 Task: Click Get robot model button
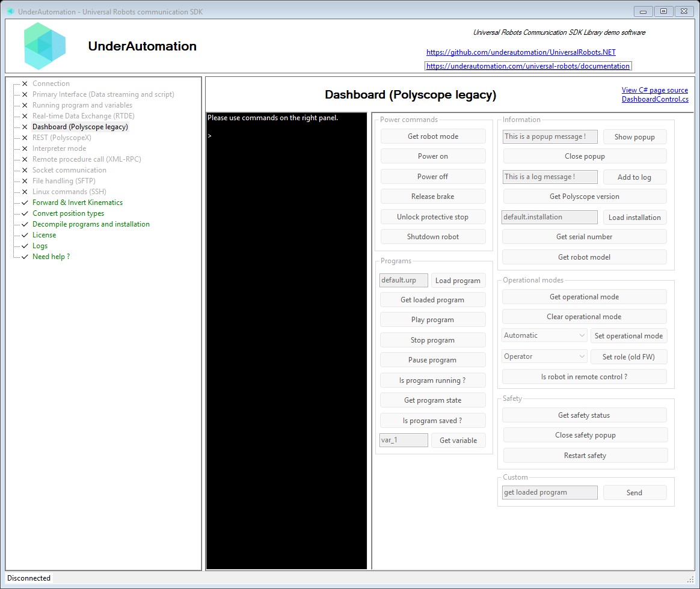[x=585, y=257]
